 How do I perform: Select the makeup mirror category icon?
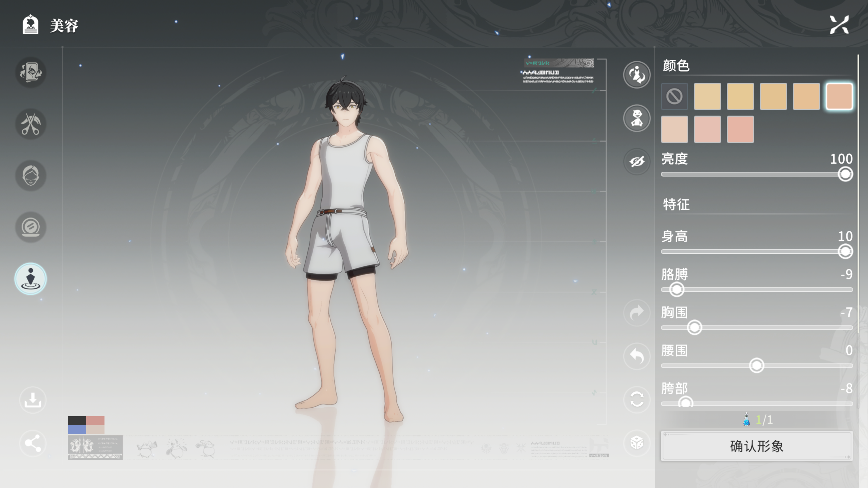[31, 227]
